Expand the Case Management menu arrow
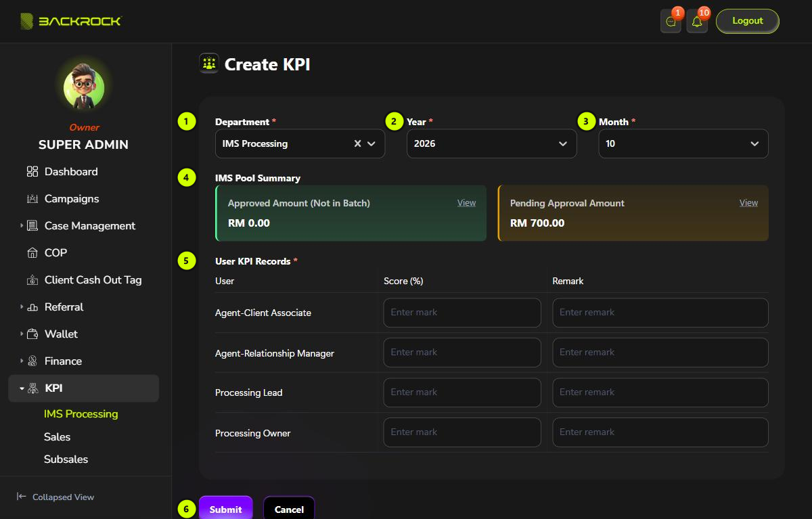The width and height of the screenshot is (812, 519). point(22,226)
